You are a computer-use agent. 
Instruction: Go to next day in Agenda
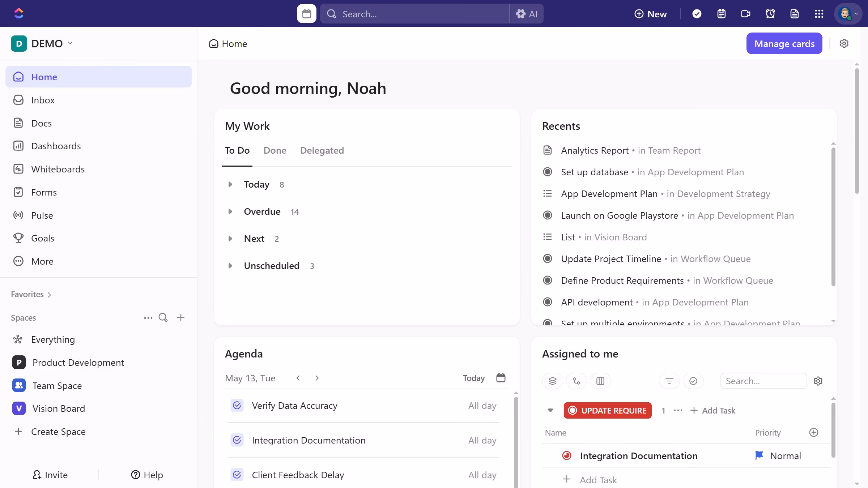point(317,378)
